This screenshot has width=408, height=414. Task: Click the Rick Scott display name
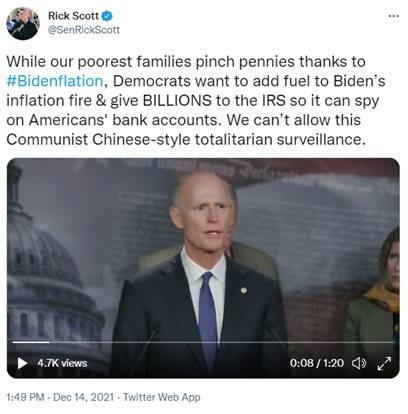pyautogui.click(x=74, y=16)
